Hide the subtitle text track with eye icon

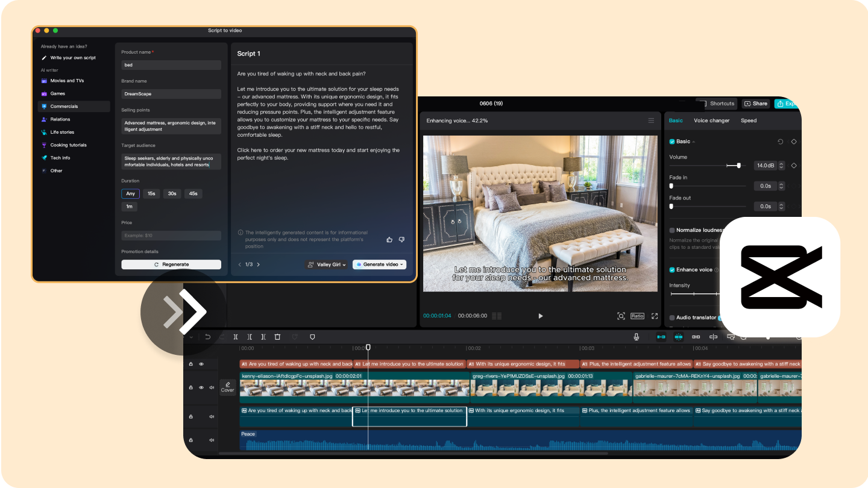pyautogui.click(x=201, y=364)
